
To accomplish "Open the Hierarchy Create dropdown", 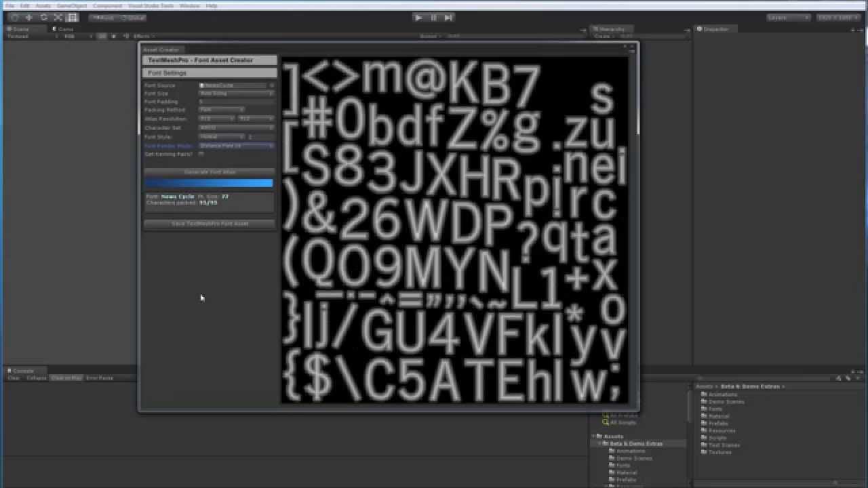I will (603, 36).
